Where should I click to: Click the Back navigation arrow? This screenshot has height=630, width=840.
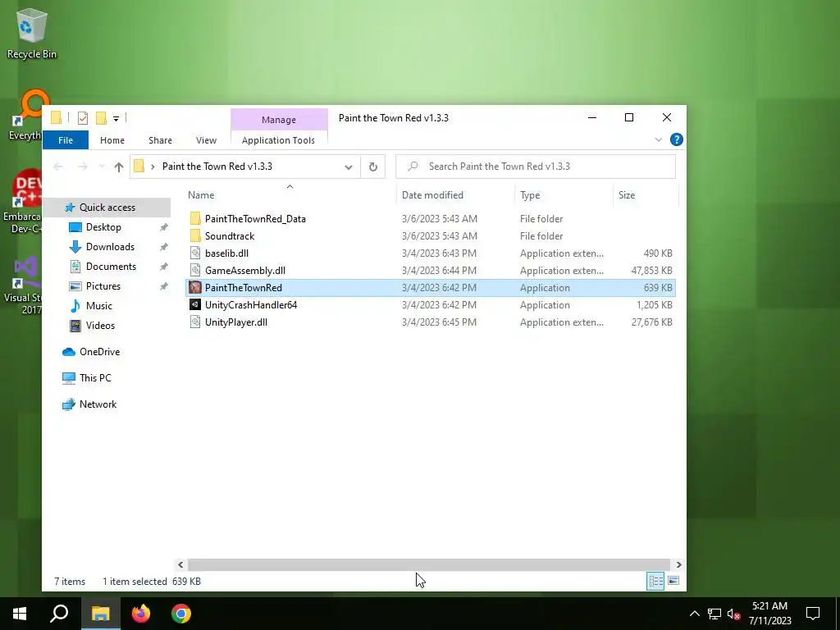coord(58,167)
